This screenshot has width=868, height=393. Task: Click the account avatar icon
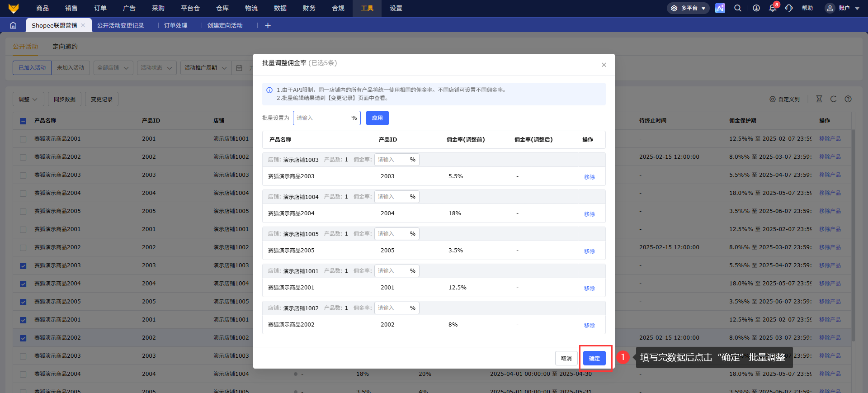click(830, 8)
